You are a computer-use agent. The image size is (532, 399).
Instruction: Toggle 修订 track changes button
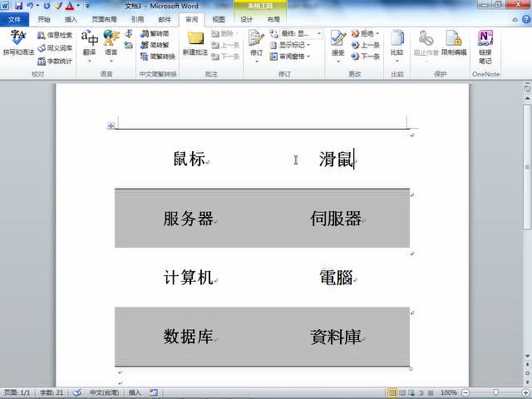coord(257,41)
